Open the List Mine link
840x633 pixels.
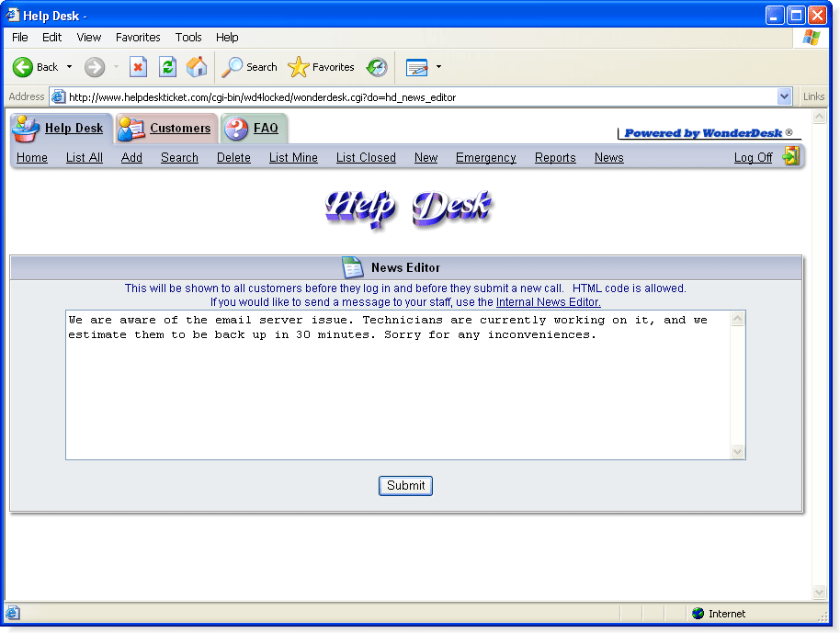(293, 157)
